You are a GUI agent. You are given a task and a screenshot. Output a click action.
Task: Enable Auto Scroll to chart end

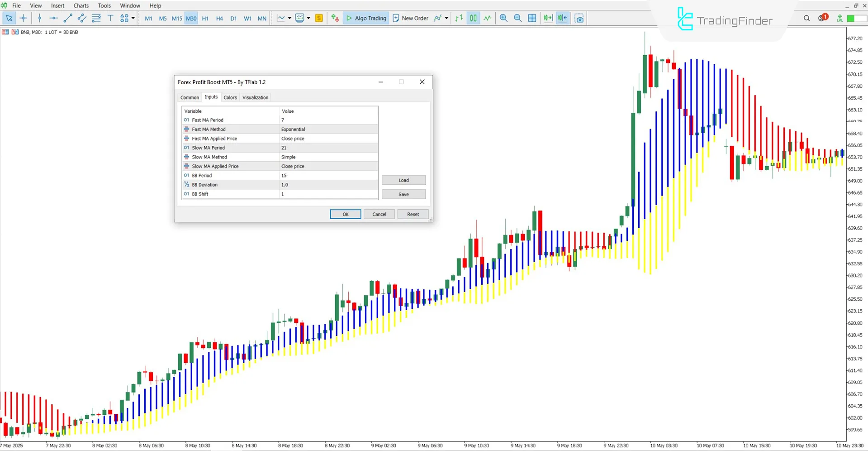(x=548, y=18)
